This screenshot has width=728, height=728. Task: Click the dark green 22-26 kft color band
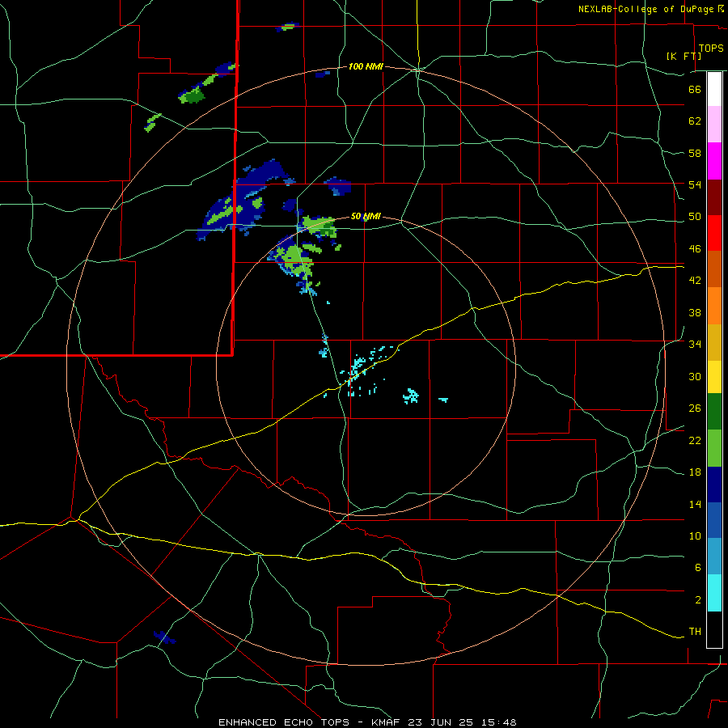pos(714,412)
